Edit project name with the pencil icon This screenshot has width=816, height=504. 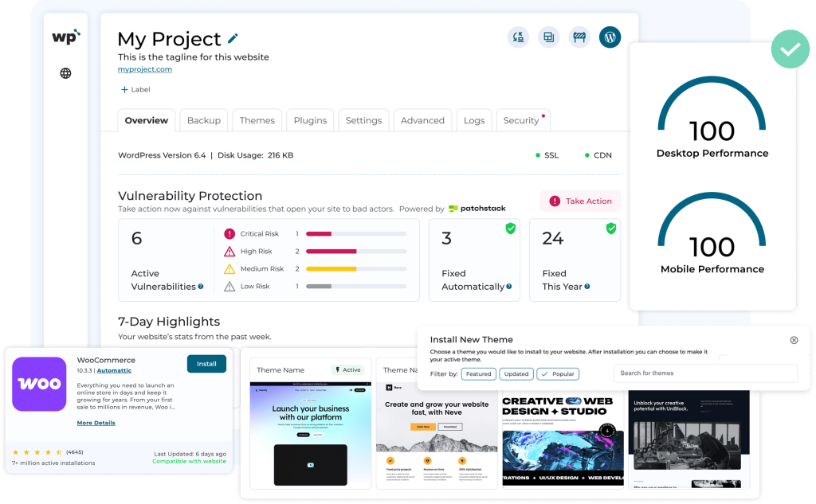pos(231,38)
